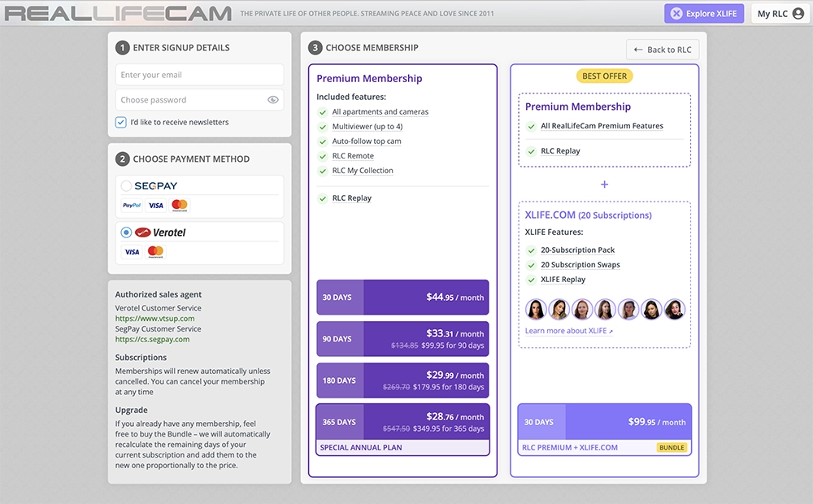
Task: Click the 20 Subscription Swaps feature
Action: pos(580,264)
